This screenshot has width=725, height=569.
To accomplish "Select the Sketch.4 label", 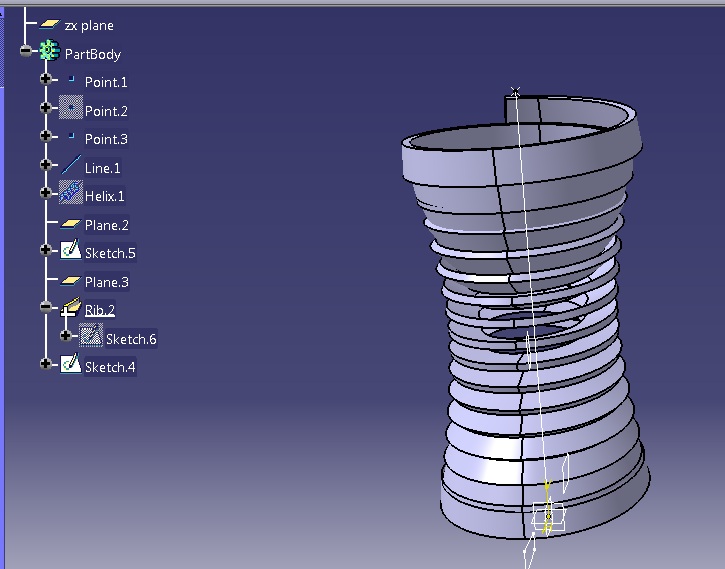I will 110,367.
